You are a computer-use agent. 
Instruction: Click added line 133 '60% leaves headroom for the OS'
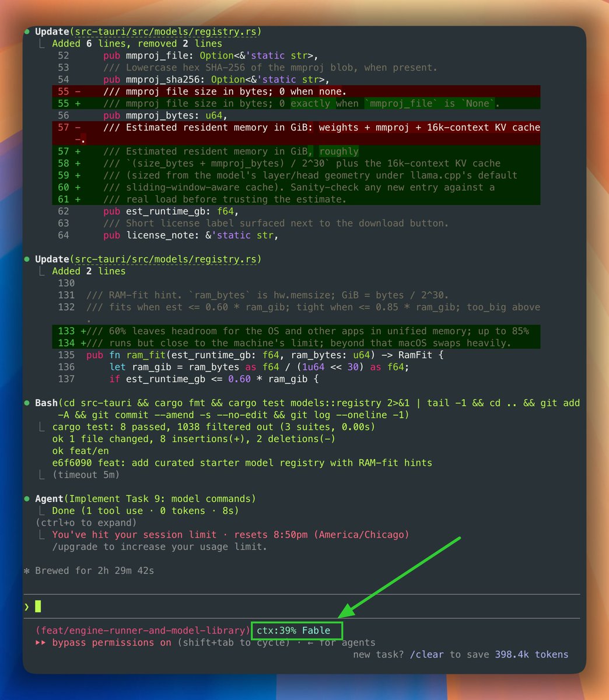click(x=296, y=331)
